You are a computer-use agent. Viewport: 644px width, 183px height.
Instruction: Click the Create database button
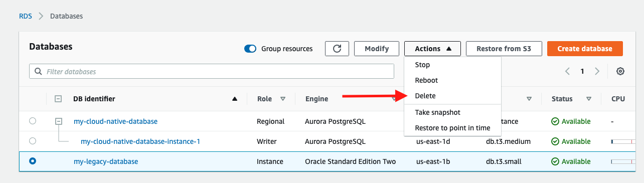click(x=585, y=49)
